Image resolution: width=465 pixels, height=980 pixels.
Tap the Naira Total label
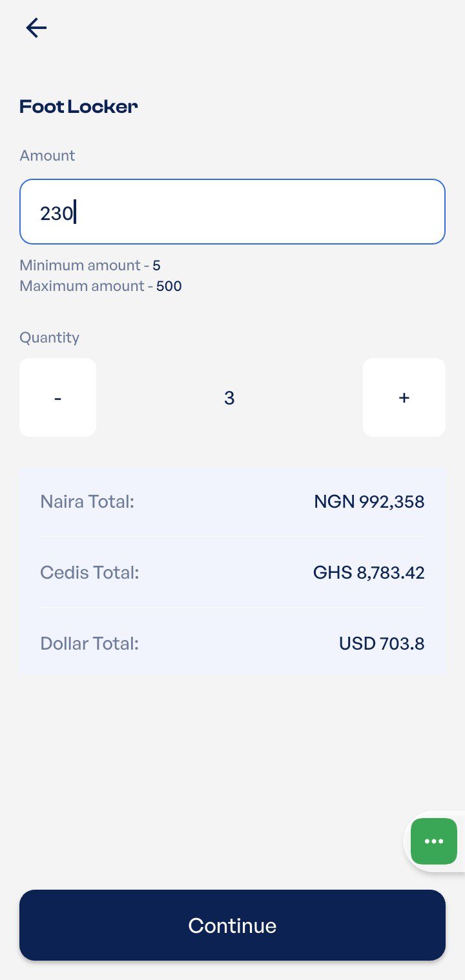87,501
